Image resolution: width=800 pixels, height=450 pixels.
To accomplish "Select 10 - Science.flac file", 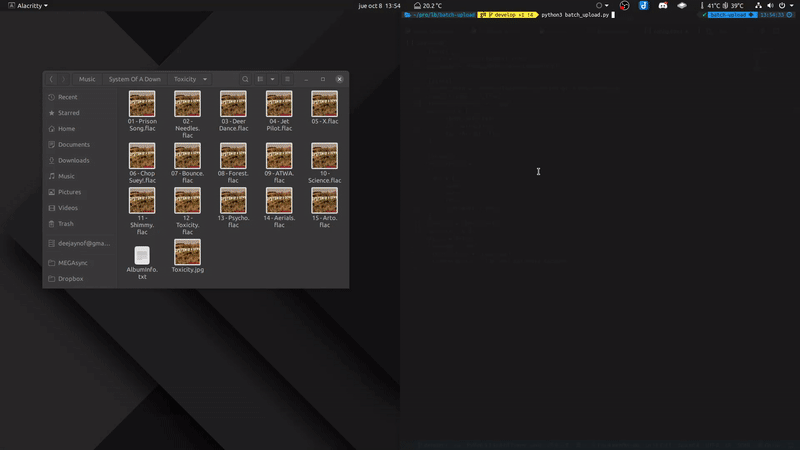I will click(x=324, y=163).
